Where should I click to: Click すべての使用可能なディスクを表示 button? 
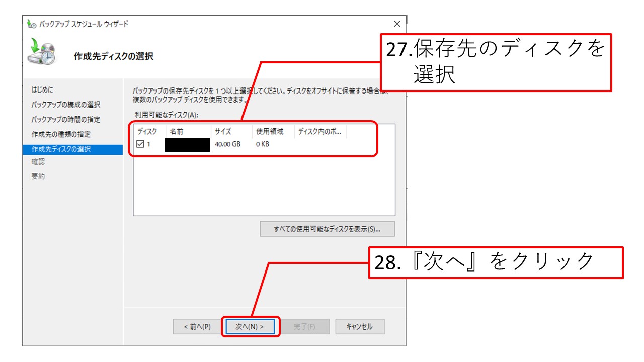click(x=327, y=229)
